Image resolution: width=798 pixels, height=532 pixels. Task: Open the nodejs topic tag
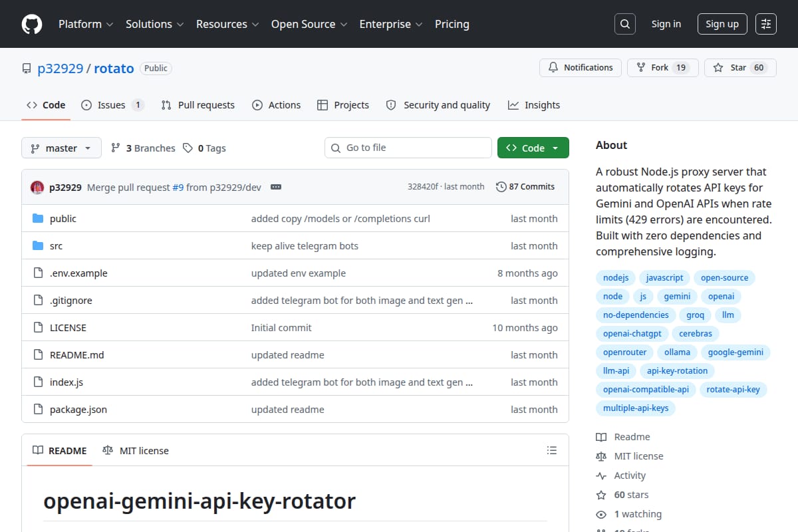pos(616,278)
